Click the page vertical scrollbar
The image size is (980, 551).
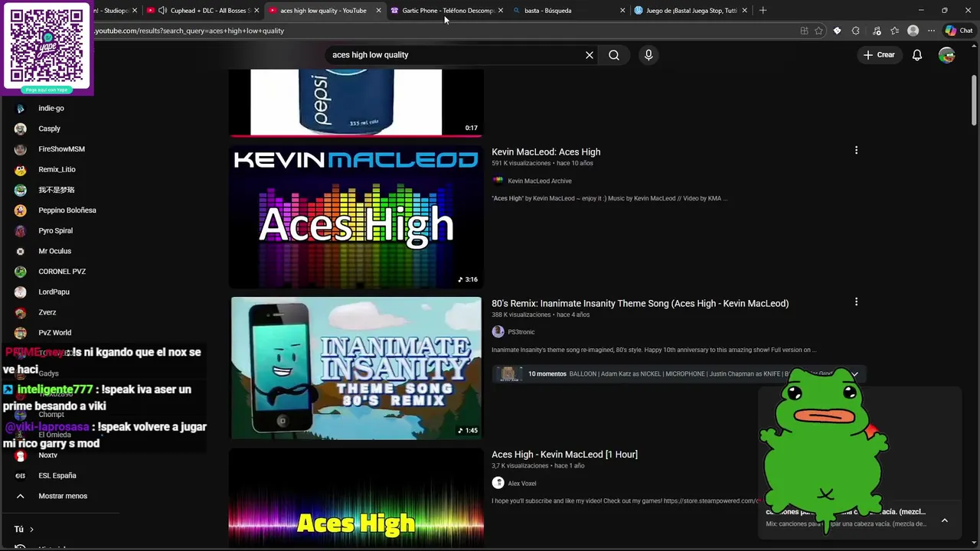pos(974,99)
